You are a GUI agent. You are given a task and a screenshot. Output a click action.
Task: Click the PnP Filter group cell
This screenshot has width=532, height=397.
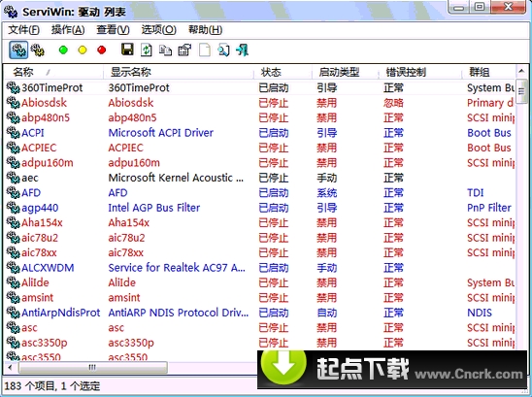click(x=489, y=208)
